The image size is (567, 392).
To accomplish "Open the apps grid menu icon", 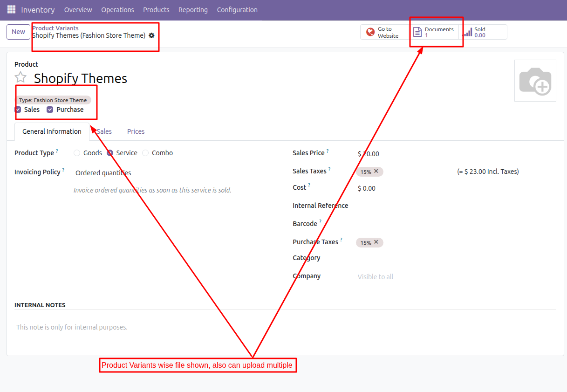I will pyautogui.click(x=11, y=10).
